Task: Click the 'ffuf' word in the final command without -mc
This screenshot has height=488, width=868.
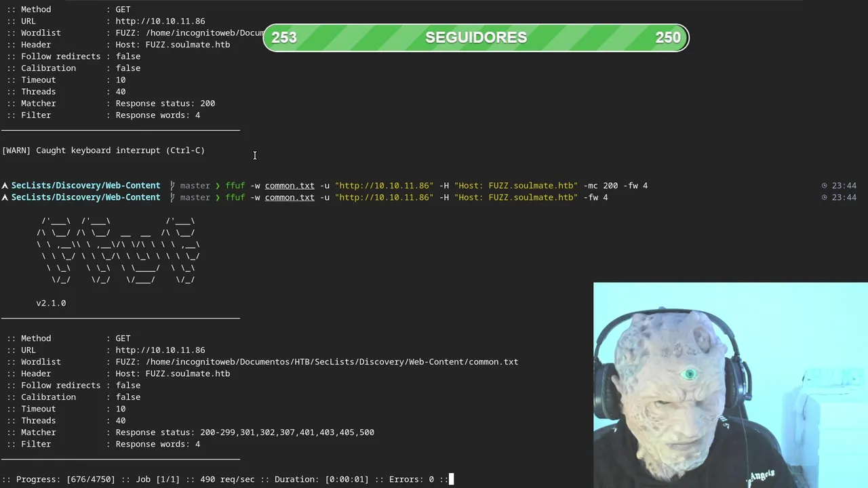Action: (235, 197)
